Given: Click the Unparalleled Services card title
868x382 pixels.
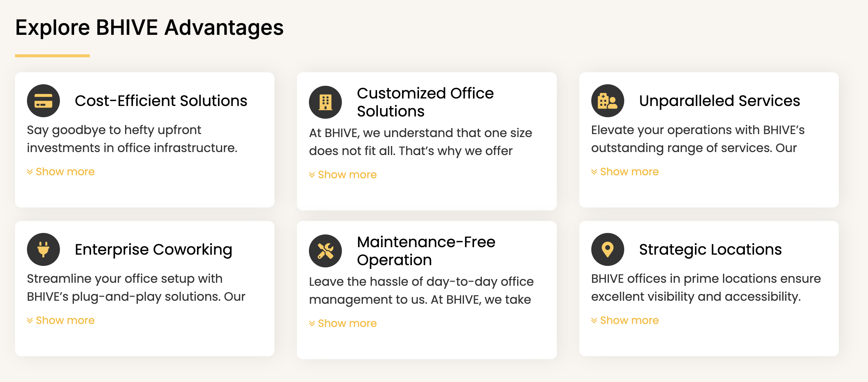Looking at the screenshot, I should coord(719,101).
